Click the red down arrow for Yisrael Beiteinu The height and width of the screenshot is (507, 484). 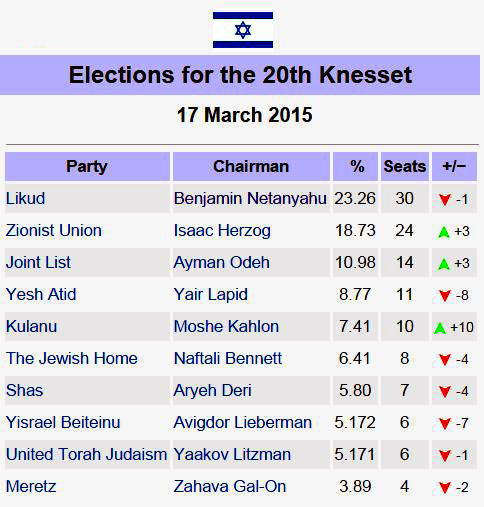(445, 424)
